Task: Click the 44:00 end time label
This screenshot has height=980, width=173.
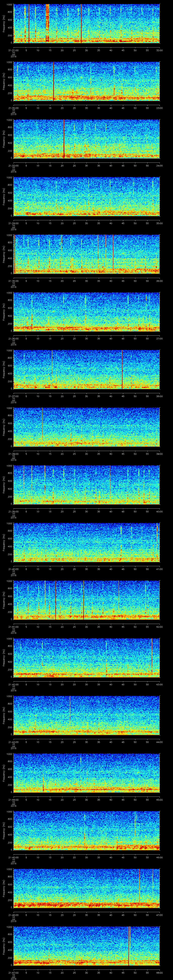Action: point(159,742)
